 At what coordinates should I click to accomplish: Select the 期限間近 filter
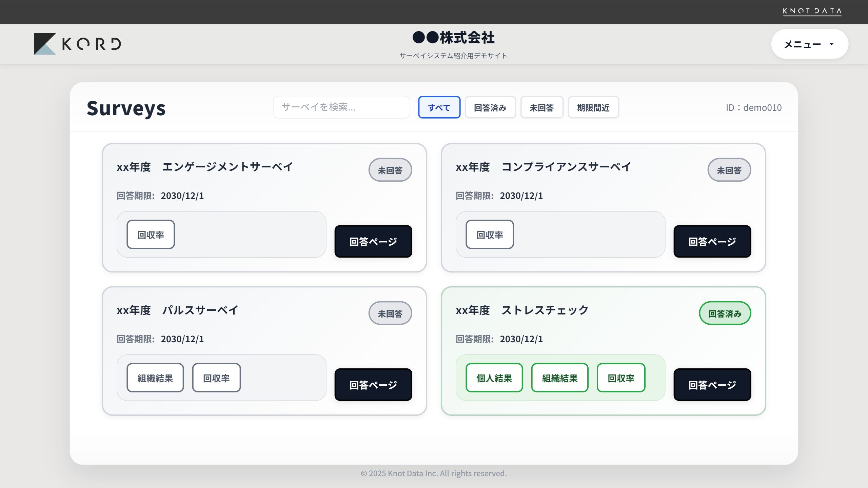click(593, 107)
